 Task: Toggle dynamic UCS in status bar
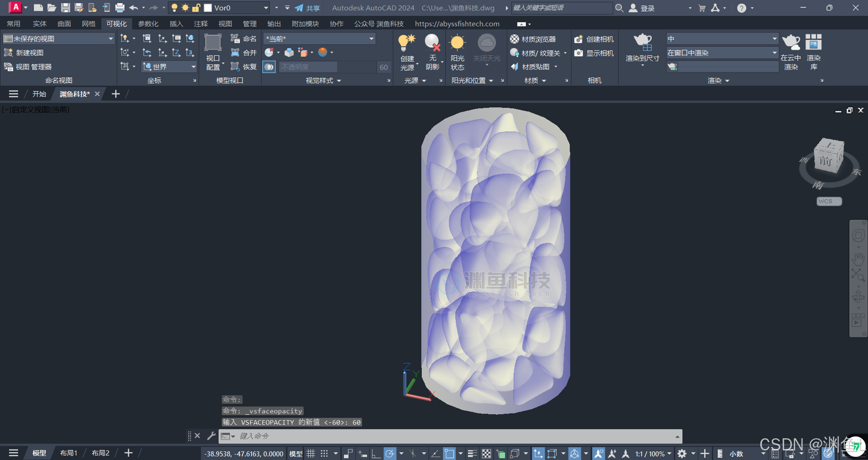538,453
